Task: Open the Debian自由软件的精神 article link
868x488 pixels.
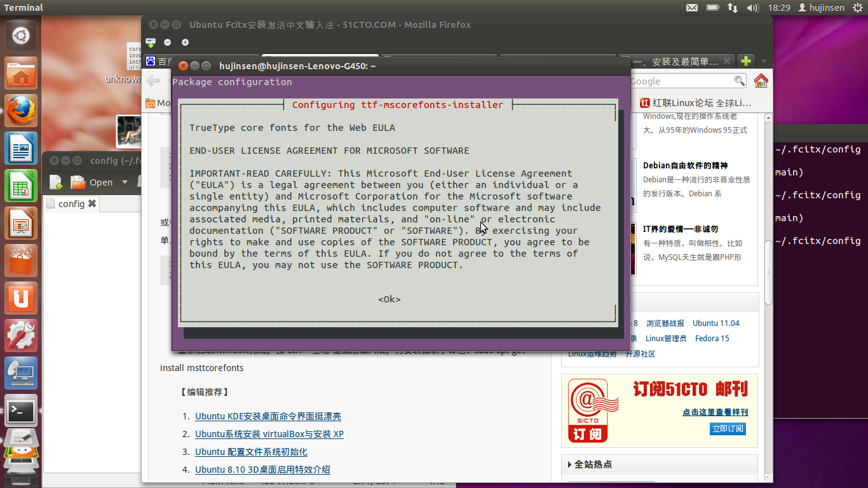Action: pyautogui.click(x=685, y=166)
